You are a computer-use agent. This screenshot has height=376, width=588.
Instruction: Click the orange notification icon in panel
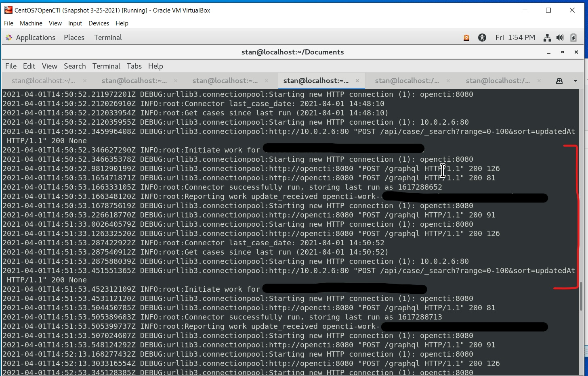click(x=466, y=38)
